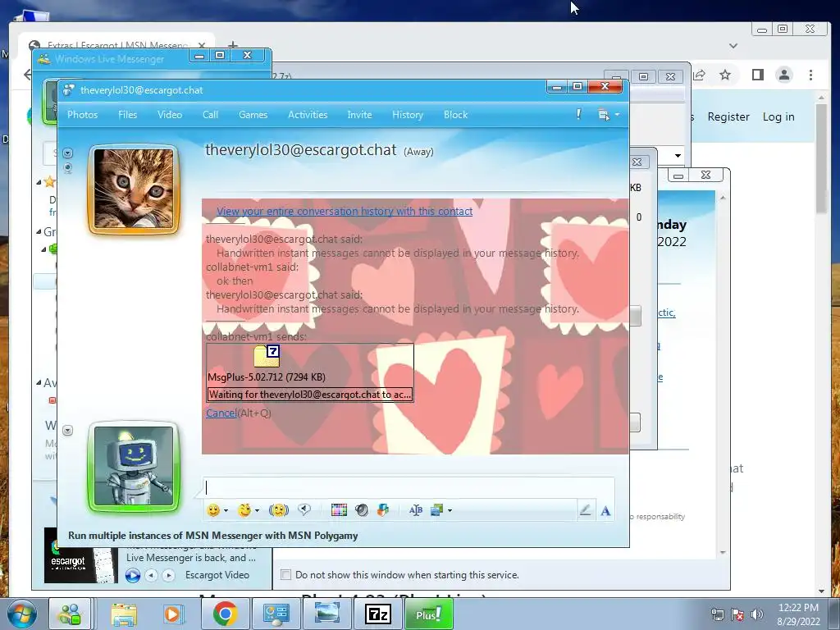The height and width of the screenshot is (630, 840).
Task: Cancel the MsgPlus file transfer
Action: [x=221, y=413]
